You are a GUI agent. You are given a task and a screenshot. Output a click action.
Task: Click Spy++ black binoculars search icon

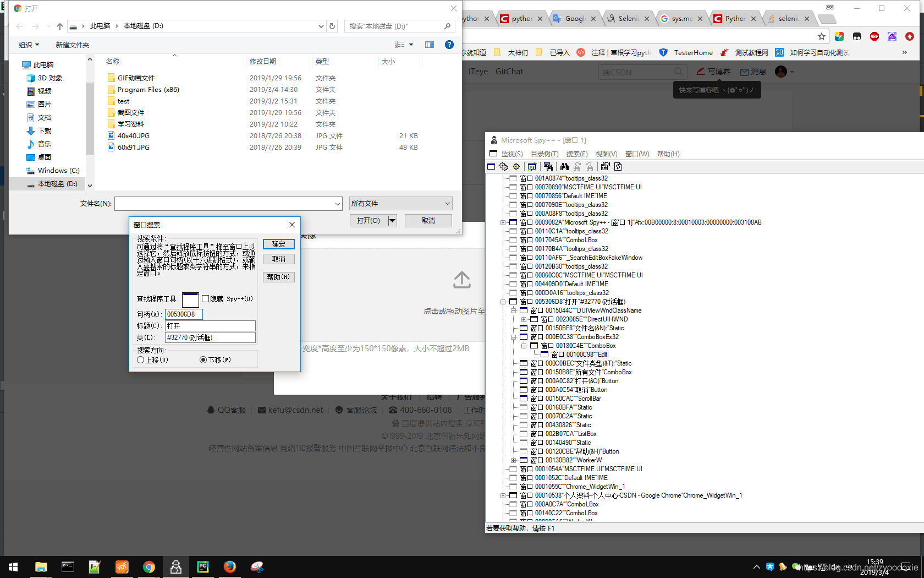point(564,166)
